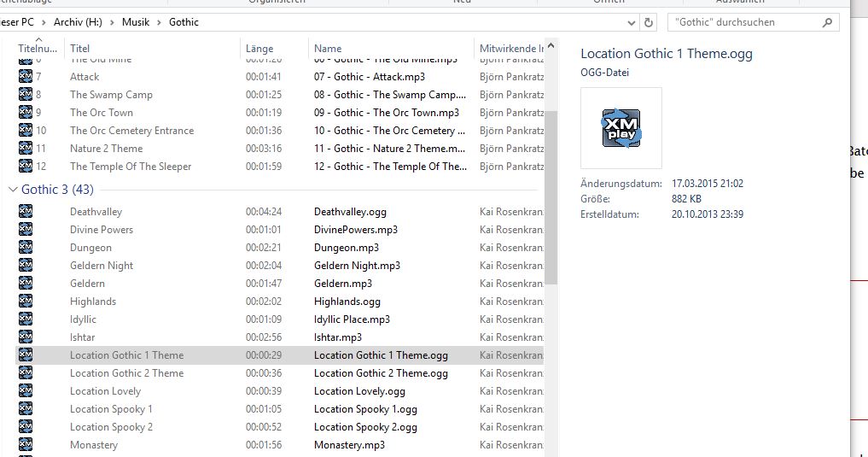Click the XMPlay icon for Monastery
The height and width of the screenshot is (457, 868).
click(x=26, y=445)
